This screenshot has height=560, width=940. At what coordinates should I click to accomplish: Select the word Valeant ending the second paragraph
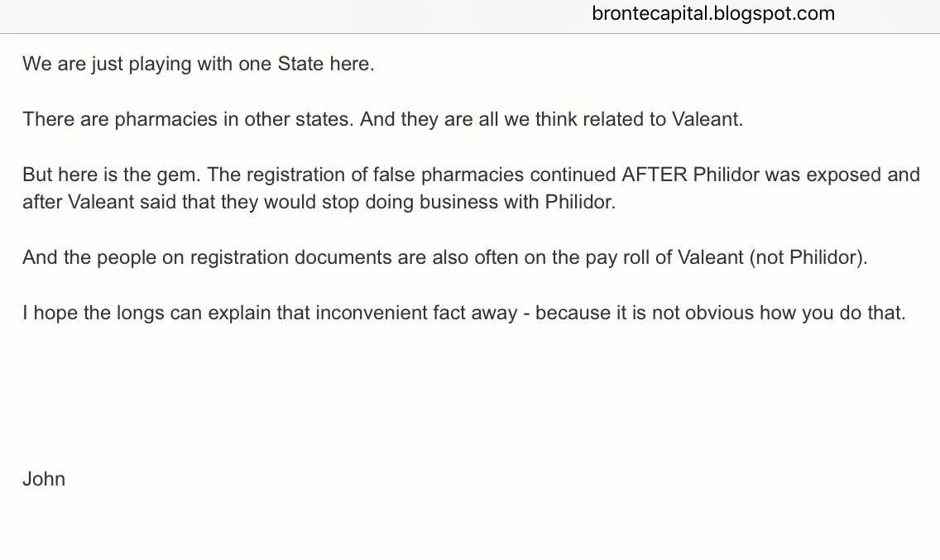[707, 119]
